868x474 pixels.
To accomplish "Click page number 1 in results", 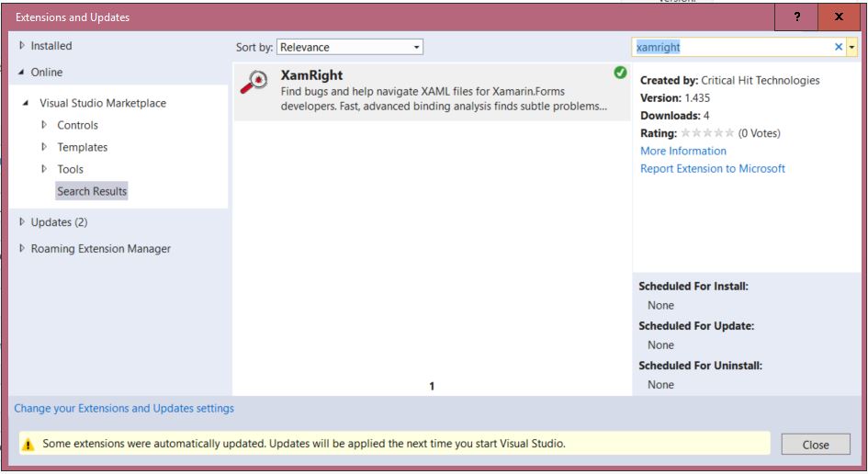I will 432,386.
